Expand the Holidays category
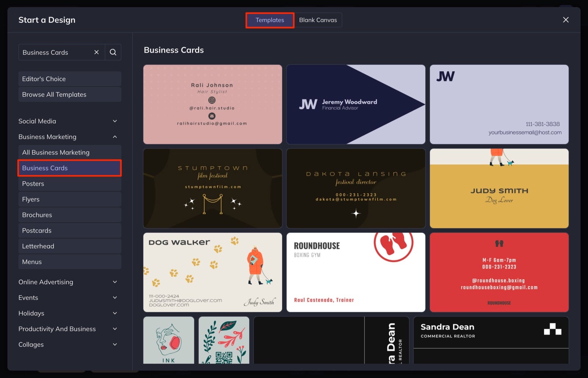Viewport: 588px width, 378px height. click(x=115, y=313)
